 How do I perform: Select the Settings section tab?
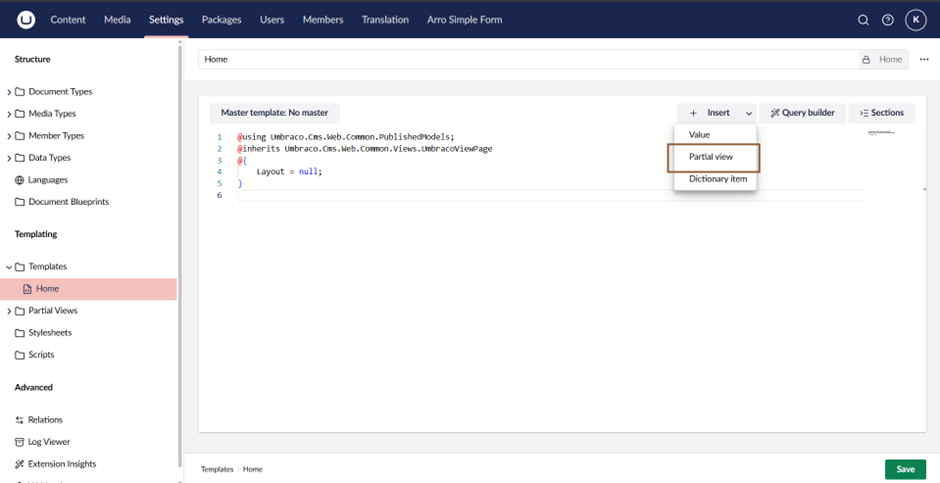click(x=166, y=20)
